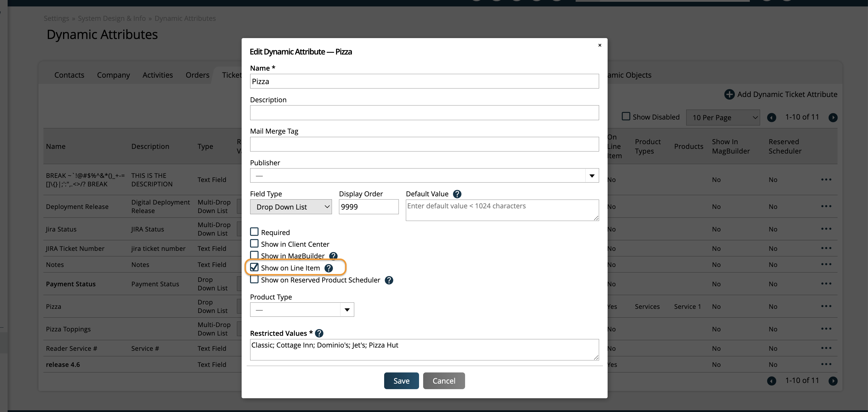The height and width of the screenshot is (412, 868).
Task: Toggle Show Disabled checkbox
Action: click(x=626, y=117)
